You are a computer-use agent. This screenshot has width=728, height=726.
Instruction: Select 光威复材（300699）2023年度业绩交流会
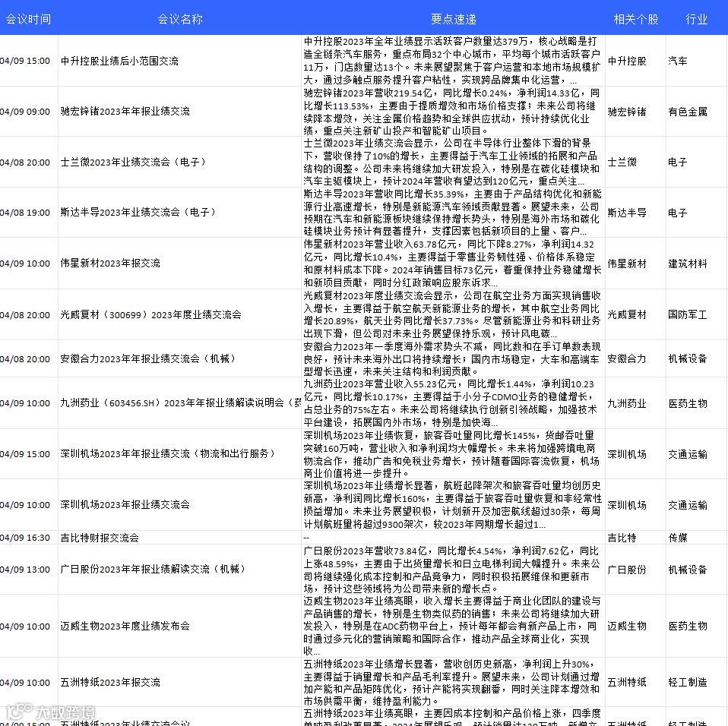[151, 314]
